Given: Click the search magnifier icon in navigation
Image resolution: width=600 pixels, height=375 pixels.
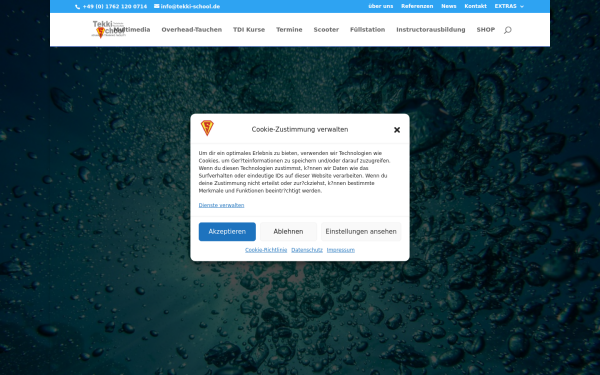Looking at the screenshot, I should [507, 30].
